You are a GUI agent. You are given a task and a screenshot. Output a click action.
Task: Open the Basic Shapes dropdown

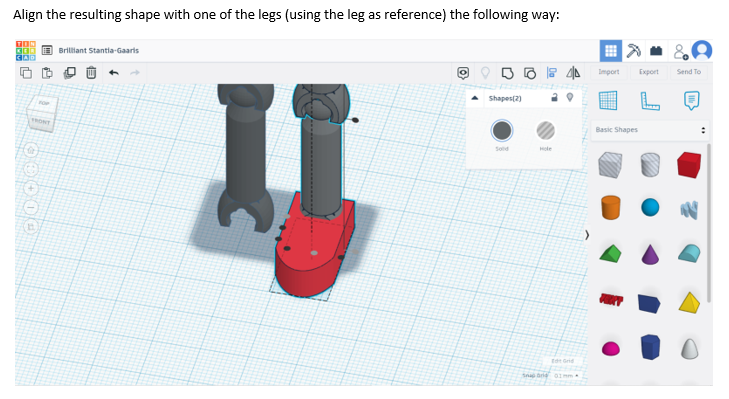650,130
